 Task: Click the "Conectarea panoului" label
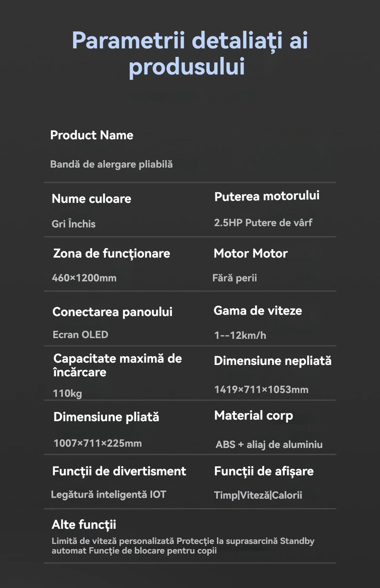tap(112, 312)
